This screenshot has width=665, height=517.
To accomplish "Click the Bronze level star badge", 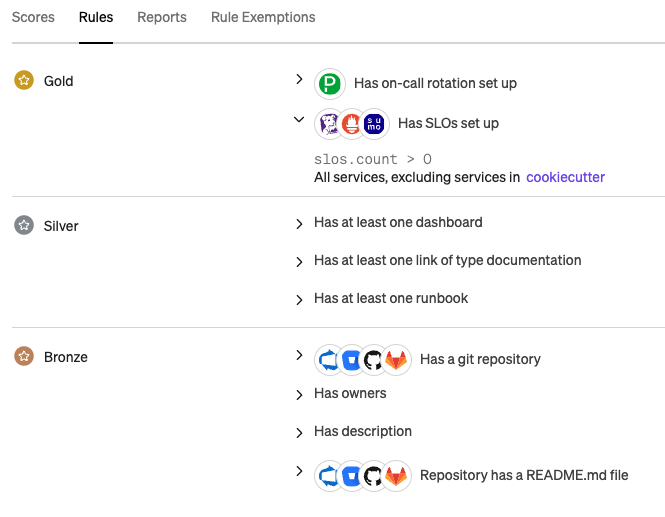I will click(x=24, y=357).
